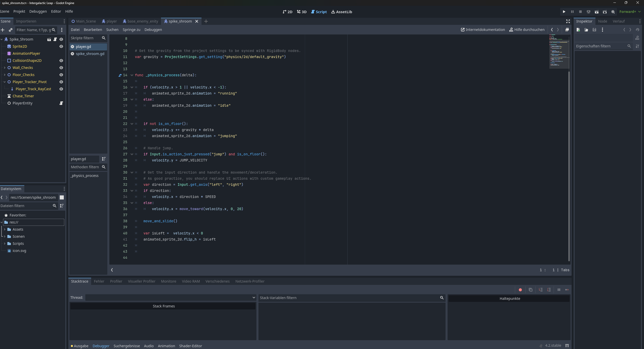644x349 pixels.
Task: Expand the Wall_Checks node
Action: pos(5,68)
